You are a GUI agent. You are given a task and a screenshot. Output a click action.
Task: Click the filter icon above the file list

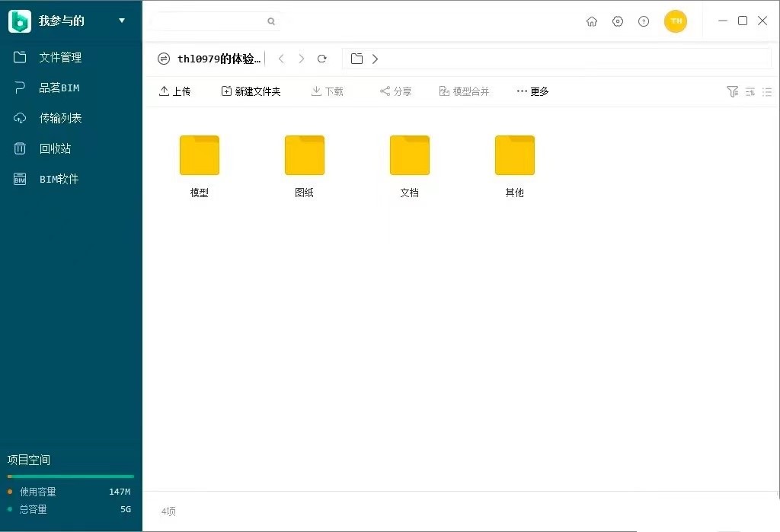coord(732,91)
